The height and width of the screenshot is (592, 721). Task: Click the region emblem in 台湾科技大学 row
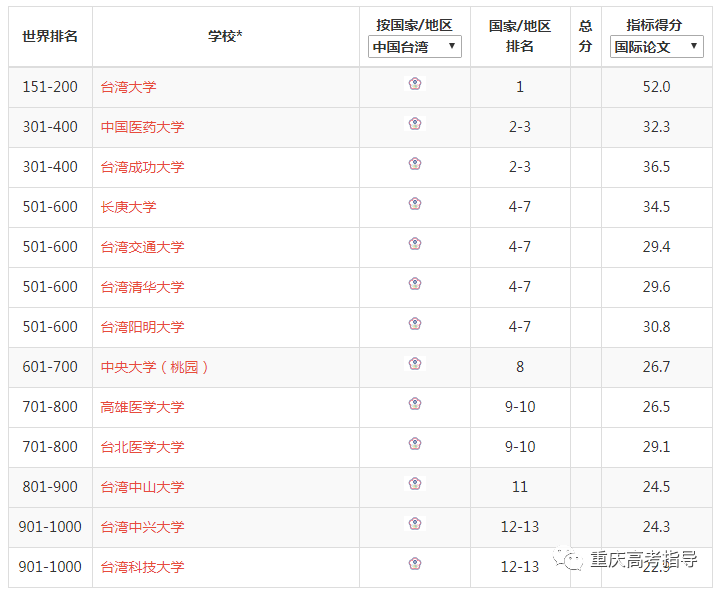pos(415,563)
